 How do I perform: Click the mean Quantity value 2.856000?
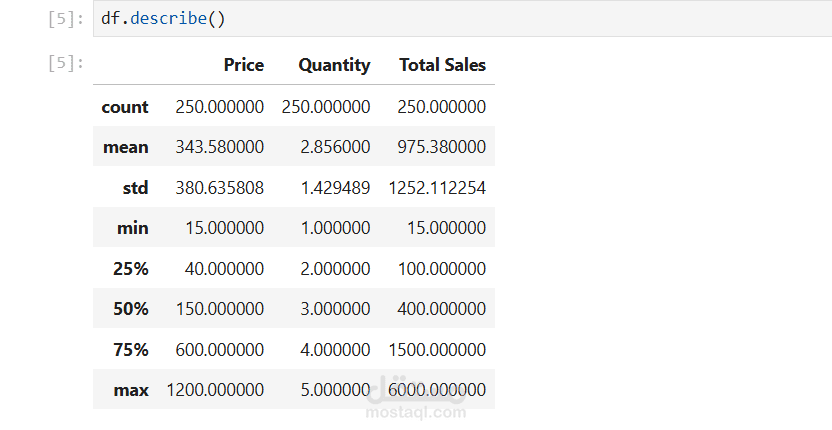click(334, 147)
